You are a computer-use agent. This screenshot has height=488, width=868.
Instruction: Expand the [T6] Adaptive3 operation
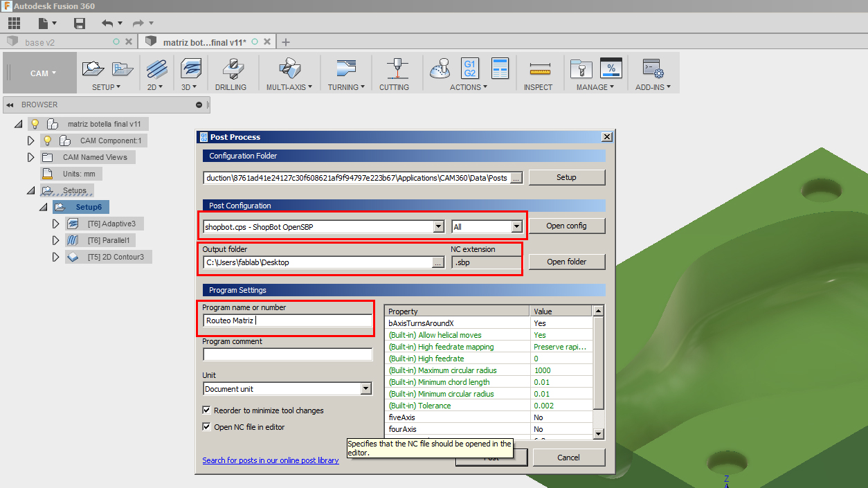click(x=56, y=224)
